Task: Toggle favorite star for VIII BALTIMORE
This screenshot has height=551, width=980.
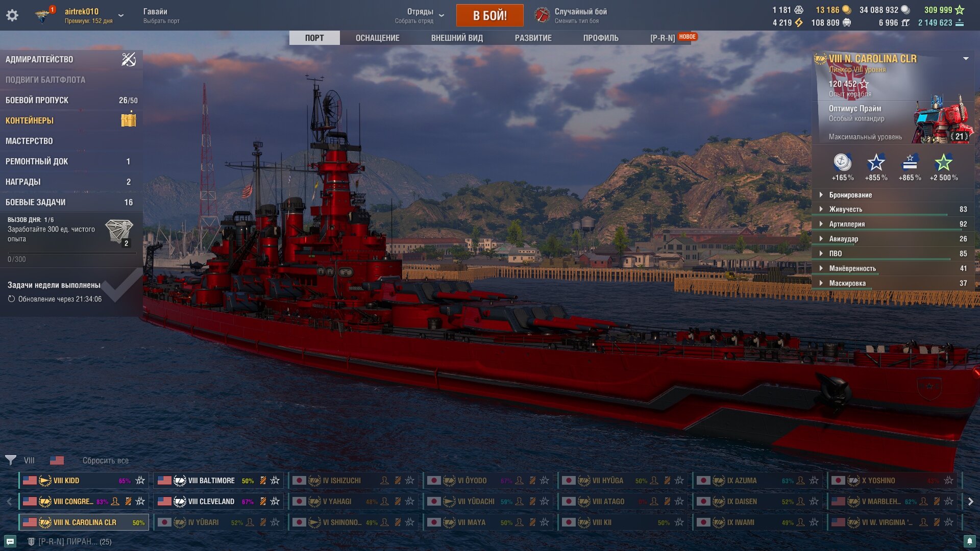Action: tap(275, 480)
